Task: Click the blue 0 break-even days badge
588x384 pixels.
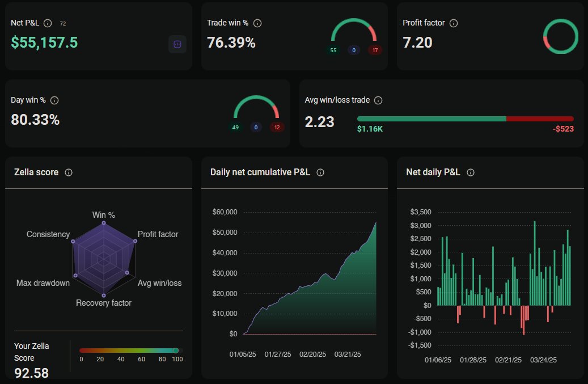Action: [x=256, y=128]
